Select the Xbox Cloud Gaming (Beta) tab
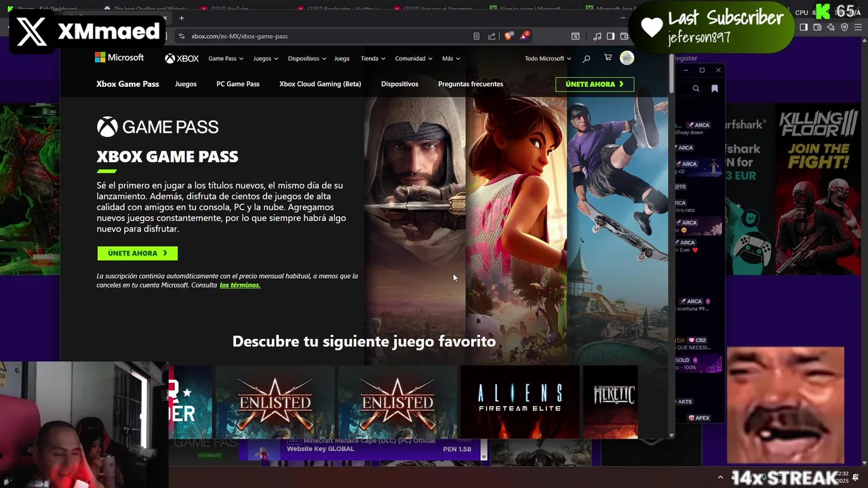This screenshot has width=868, height=488. coord(320,84)
